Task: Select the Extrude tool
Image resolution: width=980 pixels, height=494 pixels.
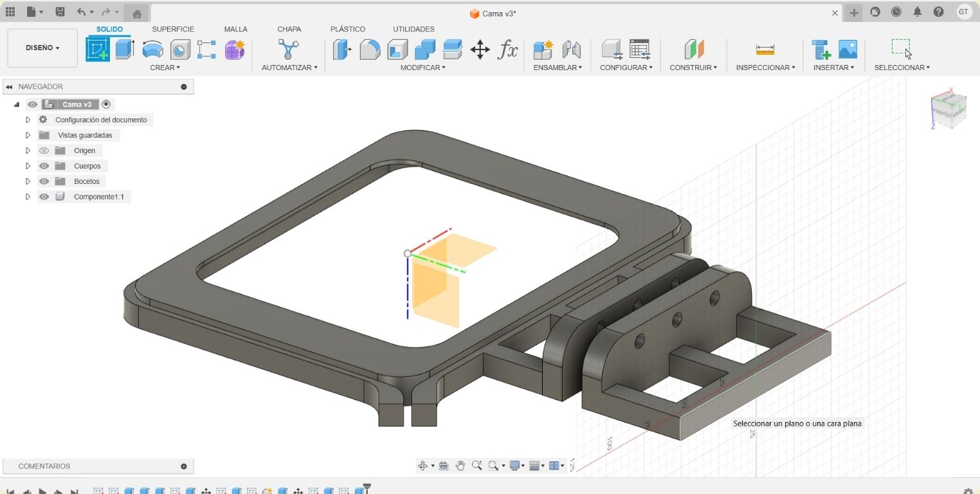Action: pos(125,50)
